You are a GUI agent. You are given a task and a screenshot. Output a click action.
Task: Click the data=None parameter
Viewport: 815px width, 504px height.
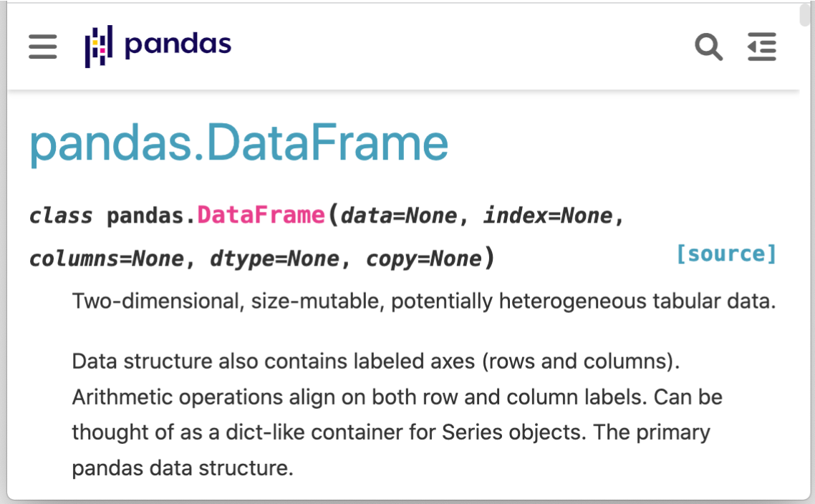click(398, 215)
